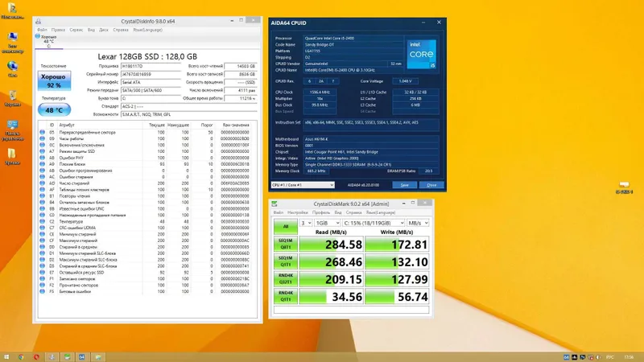Open the CPU #1 / Core #1 dropdown

(x=303, y=185)
